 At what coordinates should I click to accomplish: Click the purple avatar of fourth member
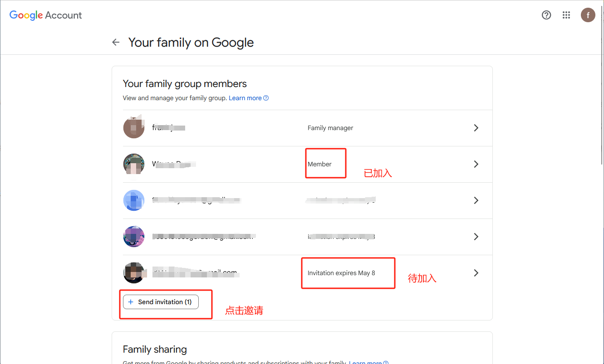tap(134, 237)
